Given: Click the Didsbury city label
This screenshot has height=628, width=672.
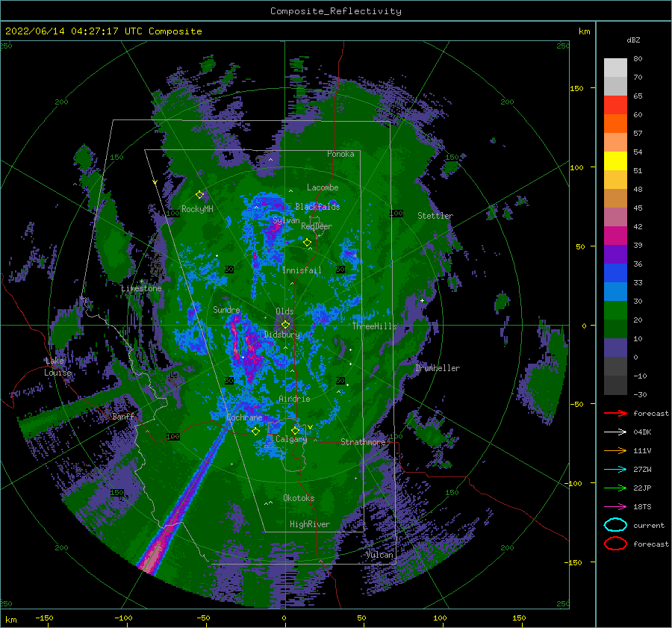Looking at the screenshot, I should pyautogui.click(x=282, y=335).
